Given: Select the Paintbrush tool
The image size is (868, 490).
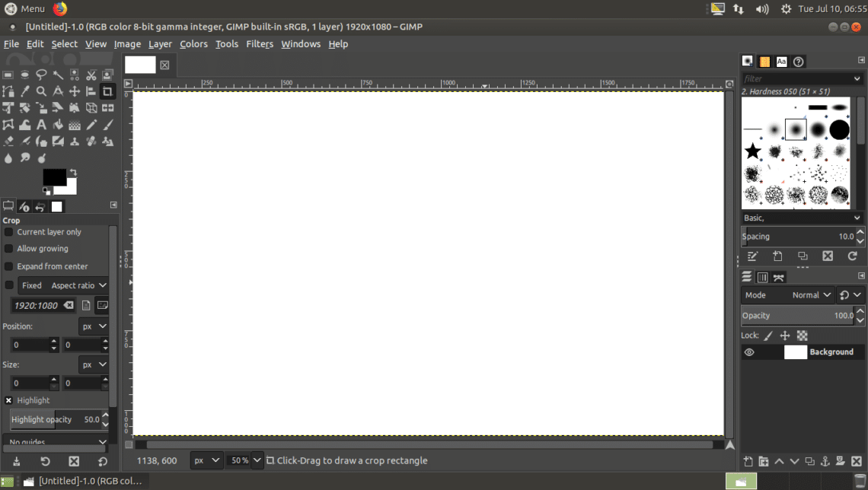Looking at the screenshot, I should 108,125.
